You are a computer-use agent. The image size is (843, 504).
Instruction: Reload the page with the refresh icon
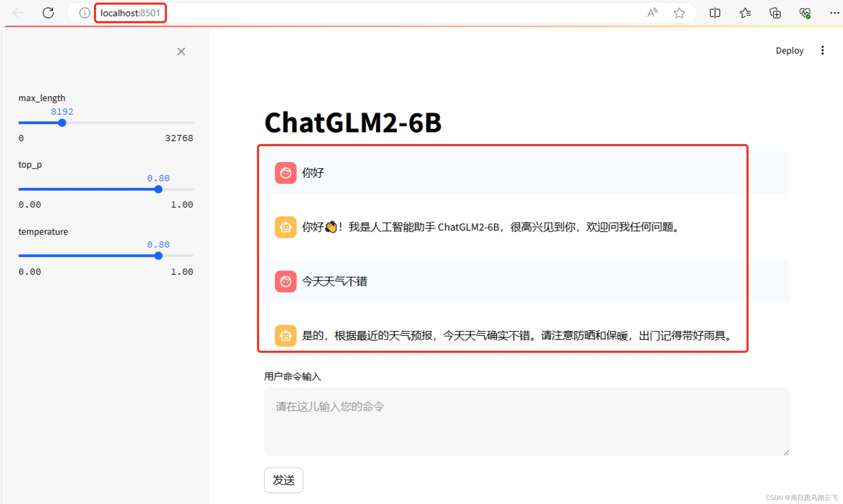point(48,13)
